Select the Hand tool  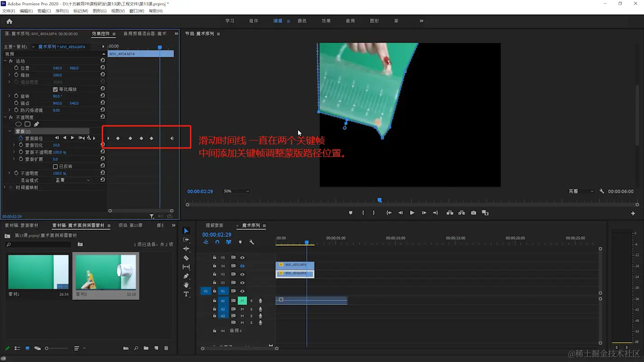coord(186,285)
